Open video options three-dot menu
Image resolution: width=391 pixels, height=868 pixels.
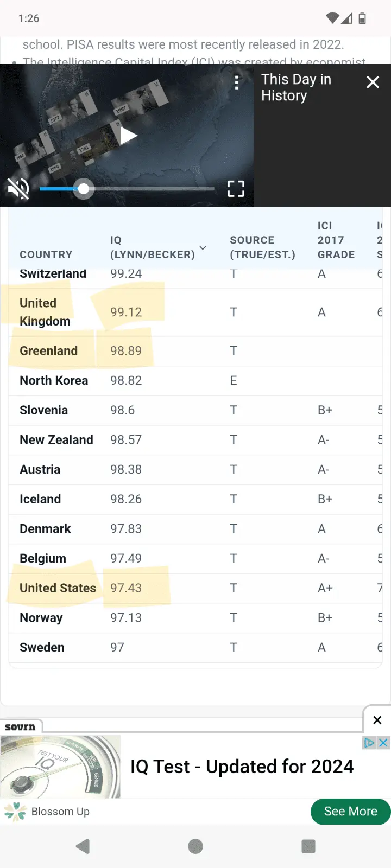point(236,82)
